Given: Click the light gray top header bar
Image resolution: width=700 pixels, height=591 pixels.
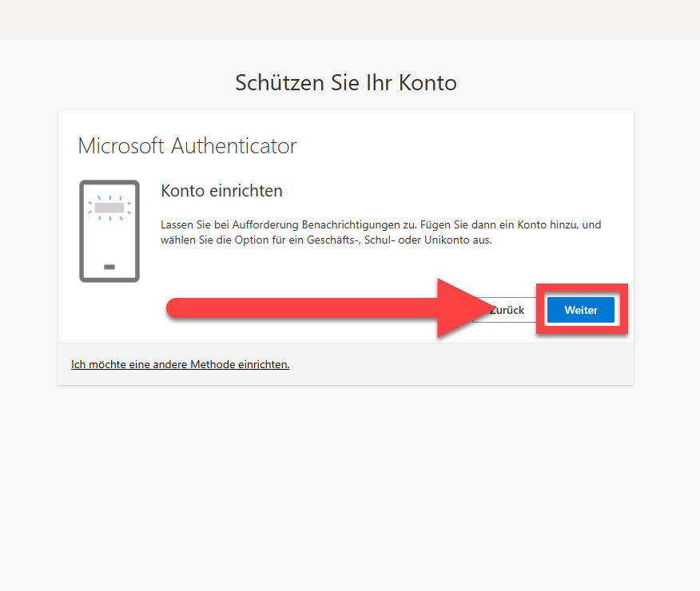Looking at the screenshot, I should coord(350,20).
